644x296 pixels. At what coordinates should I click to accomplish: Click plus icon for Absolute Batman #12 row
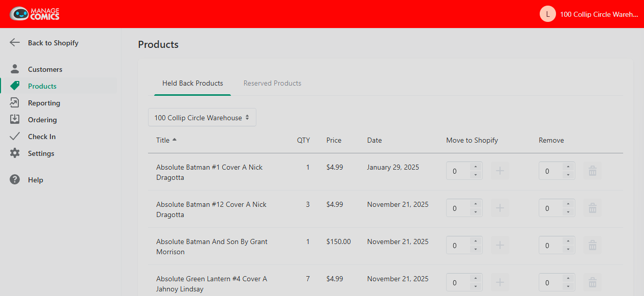point(500,208)
